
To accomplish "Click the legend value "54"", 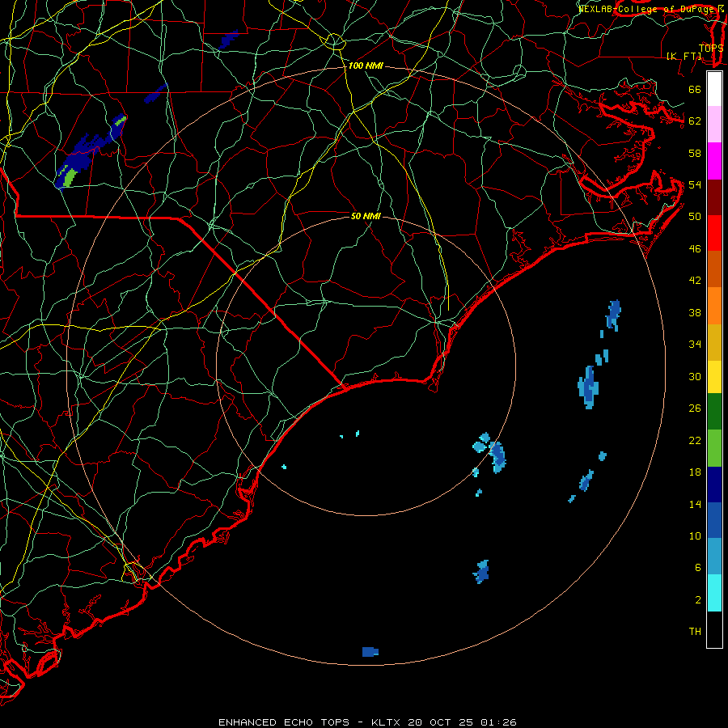I will (695, 184).
